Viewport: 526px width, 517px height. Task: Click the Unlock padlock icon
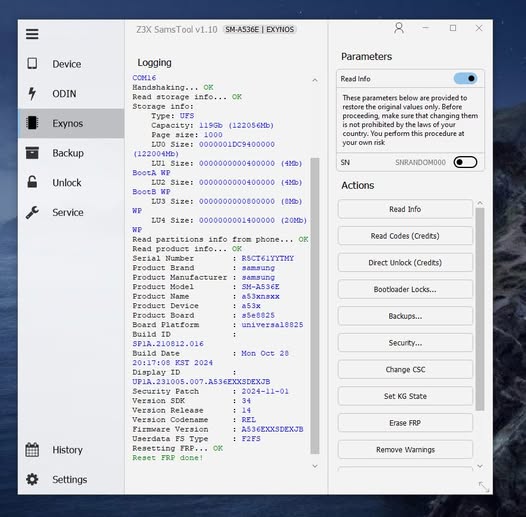(32, 182)
